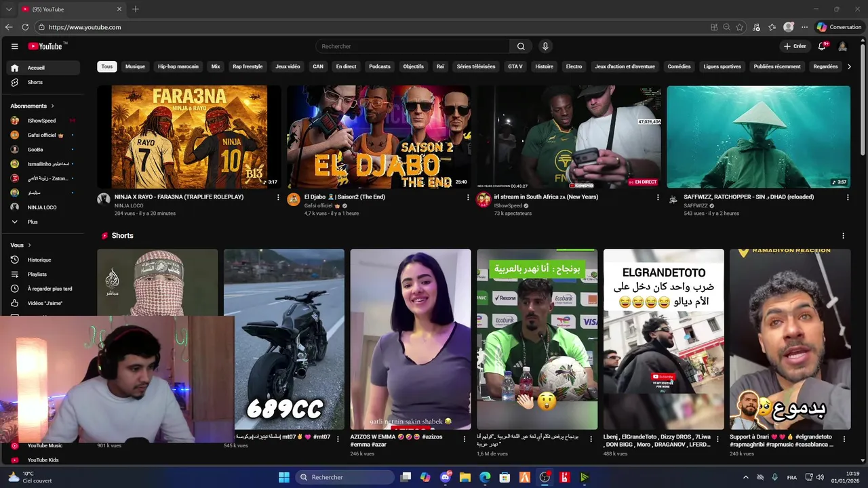868x488 pixels.
Task: Open File Explorer from taskbar
Action: point(465,477)
